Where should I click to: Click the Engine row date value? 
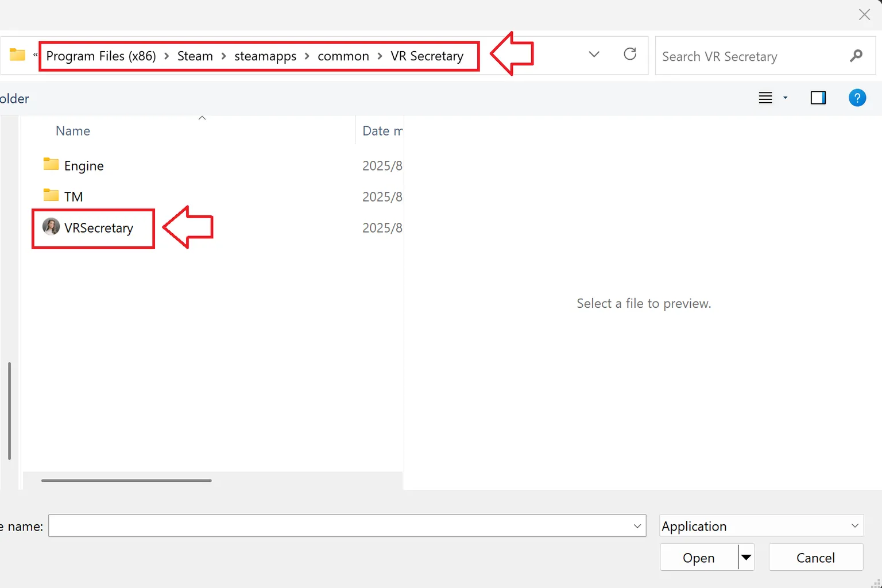382,166
